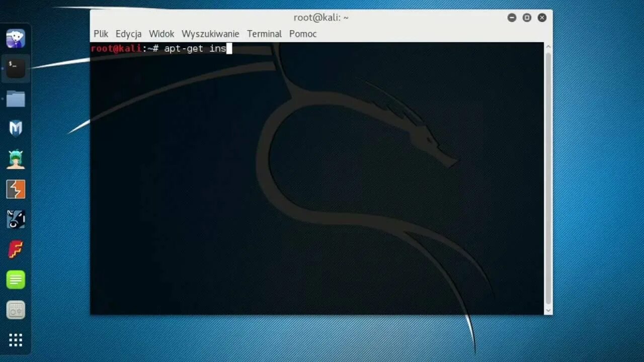Open the Terminal menu in menu bar
Screen dimensions: 644x362
pyautogui.click(x=264, y=34)
